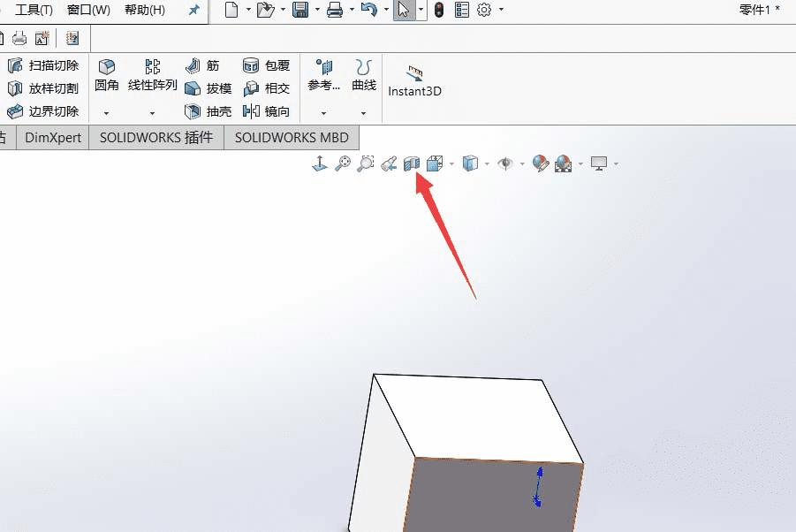Click the help document icon in second row
Image resolution: width=796 pixels, height=532 pixels.
click(x=72, y=38)
